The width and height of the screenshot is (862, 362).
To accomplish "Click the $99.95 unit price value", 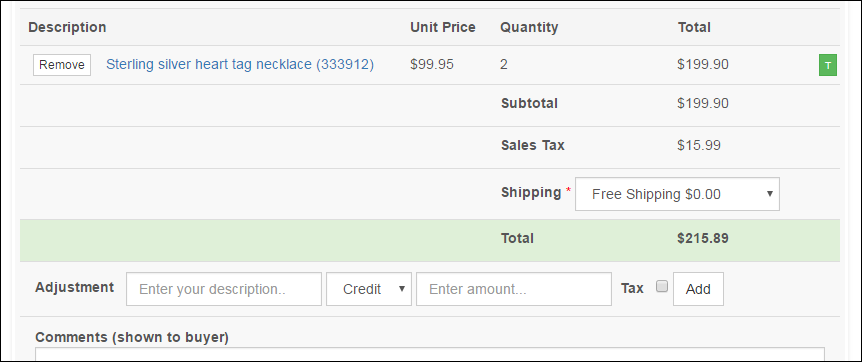I will [x=432, y=64].
